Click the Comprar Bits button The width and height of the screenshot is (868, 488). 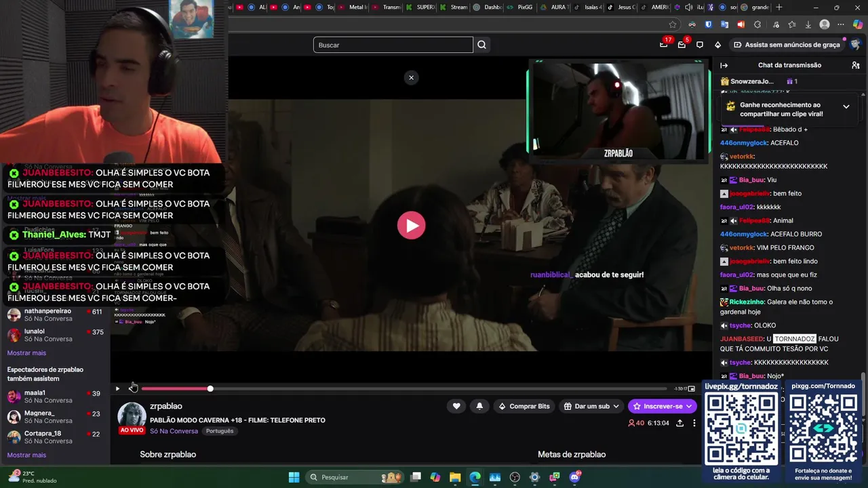pyautogui.click(x=524, y=406)
